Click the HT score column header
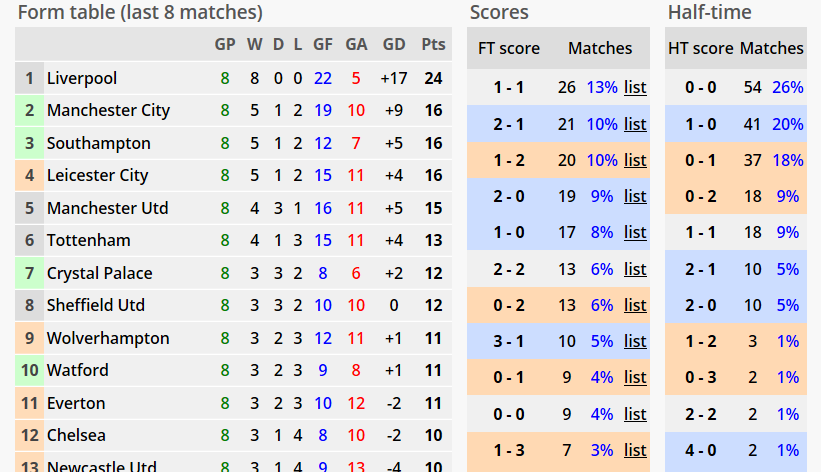The height and width of the screenshot is (472, 821). (701, 49)
